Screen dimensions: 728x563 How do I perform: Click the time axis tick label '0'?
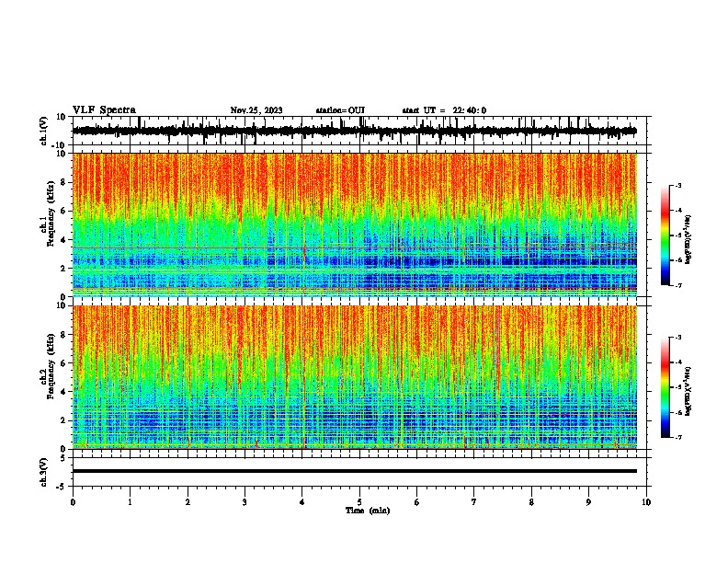tap(73, 502)
